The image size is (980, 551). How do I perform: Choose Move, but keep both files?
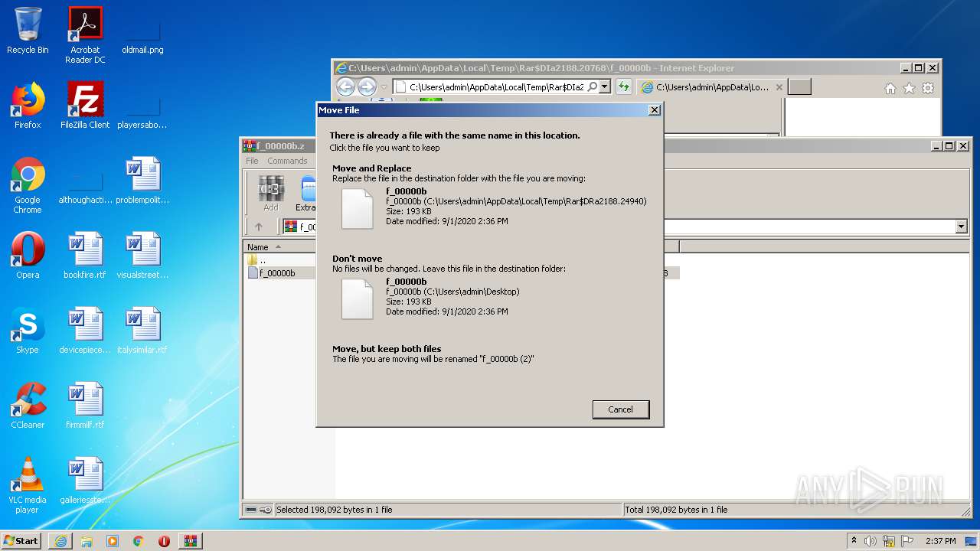[490, 354]
